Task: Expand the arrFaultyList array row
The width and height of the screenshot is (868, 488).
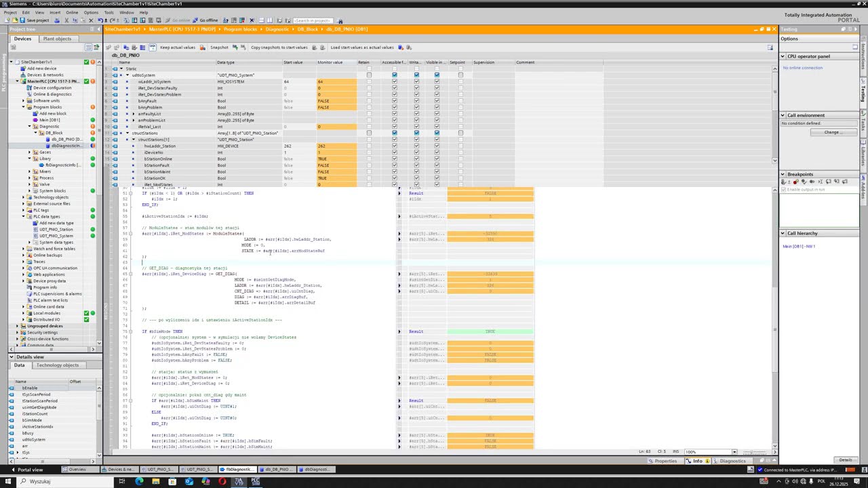Action: pyautogui.click(x=133, y=114)
